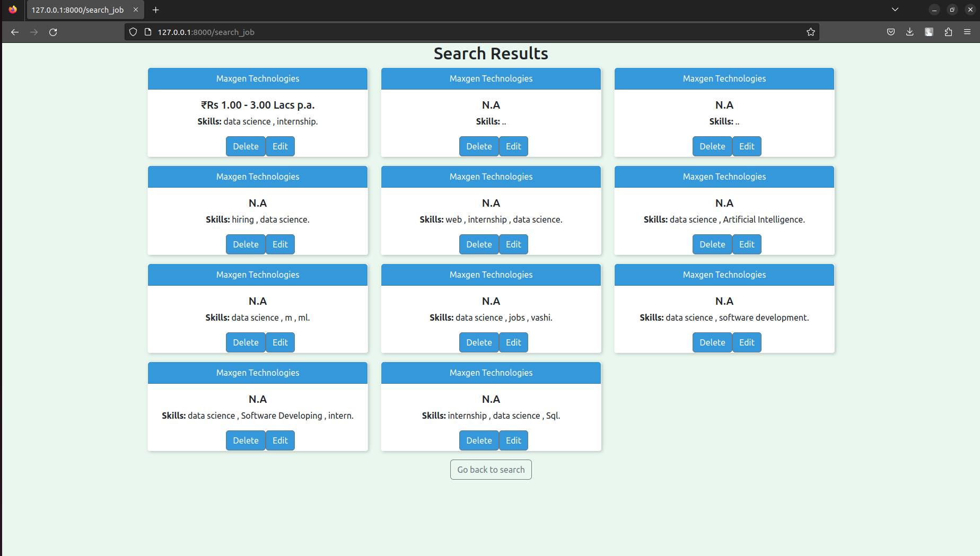Image resolution: width=980 pixels, height=556 pixels.
Task: Close the search_job tab
Action: 135,10
